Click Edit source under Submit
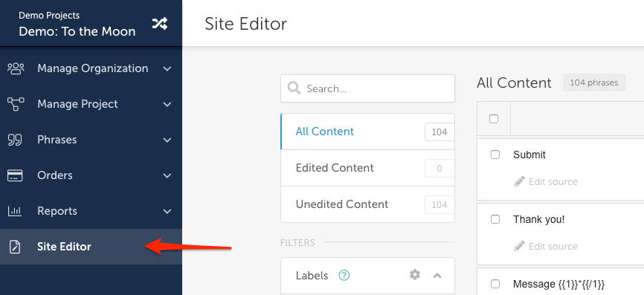The height and width of the screenshot is (295, 644). 546,182
